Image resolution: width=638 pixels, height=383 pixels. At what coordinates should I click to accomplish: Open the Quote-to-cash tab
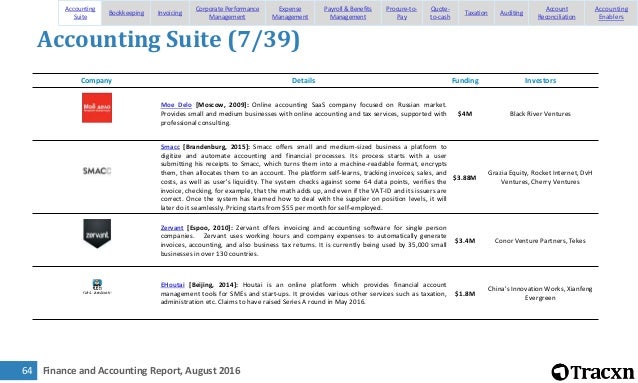(x=440, y=13)
